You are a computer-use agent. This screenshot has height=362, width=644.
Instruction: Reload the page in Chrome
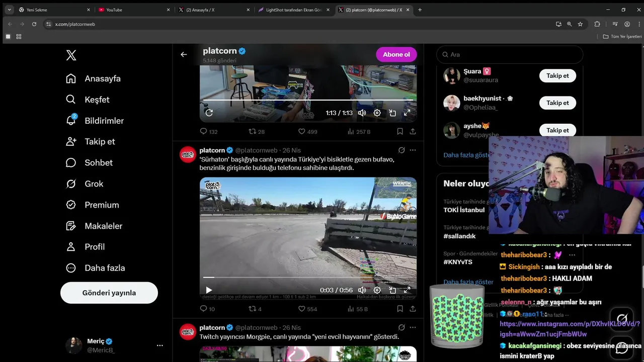point(34,24)
